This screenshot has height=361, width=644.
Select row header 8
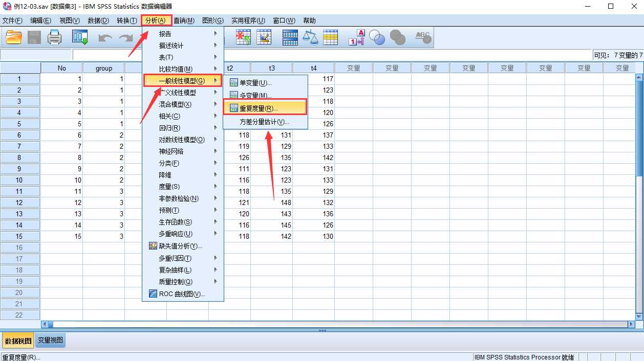[x=20, y=157]
